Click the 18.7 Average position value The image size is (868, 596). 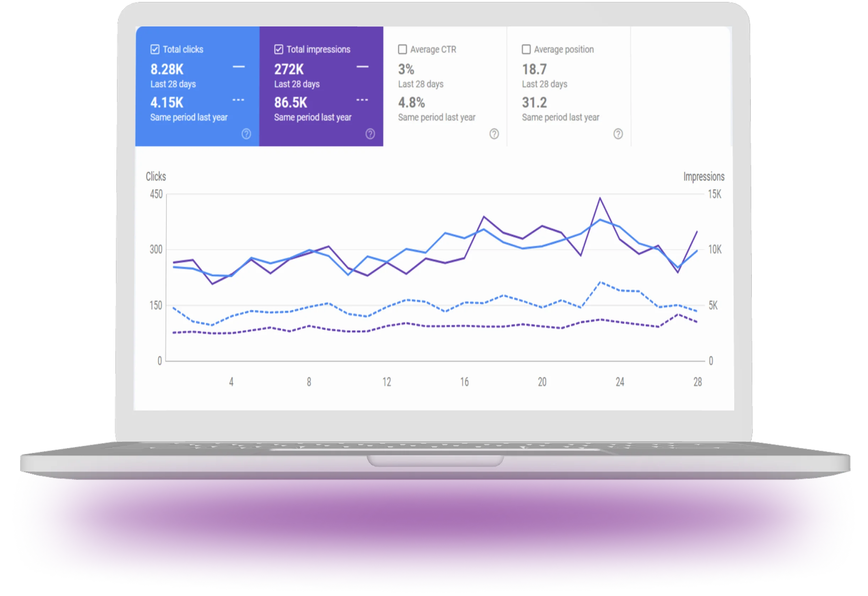[x=534, y=70]
